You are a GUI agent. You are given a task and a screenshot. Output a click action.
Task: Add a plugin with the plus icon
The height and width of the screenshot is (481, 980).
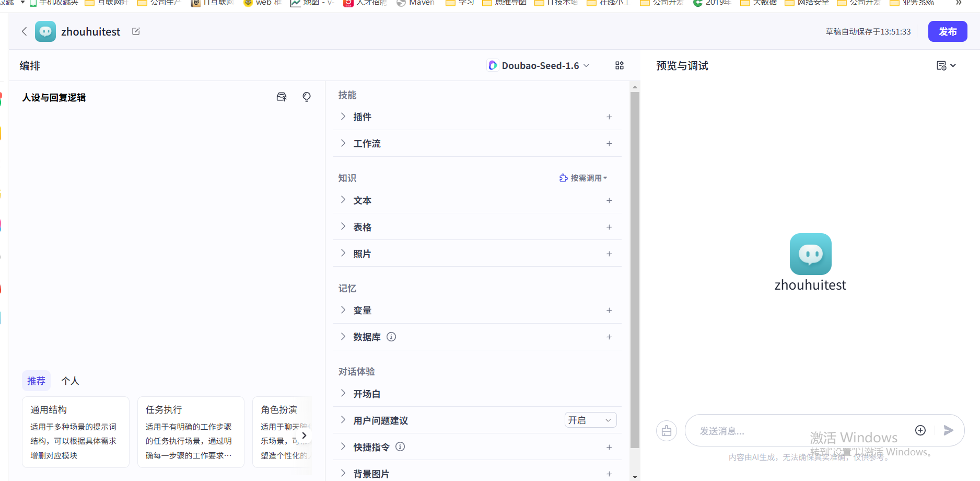[x=609, y=117]
